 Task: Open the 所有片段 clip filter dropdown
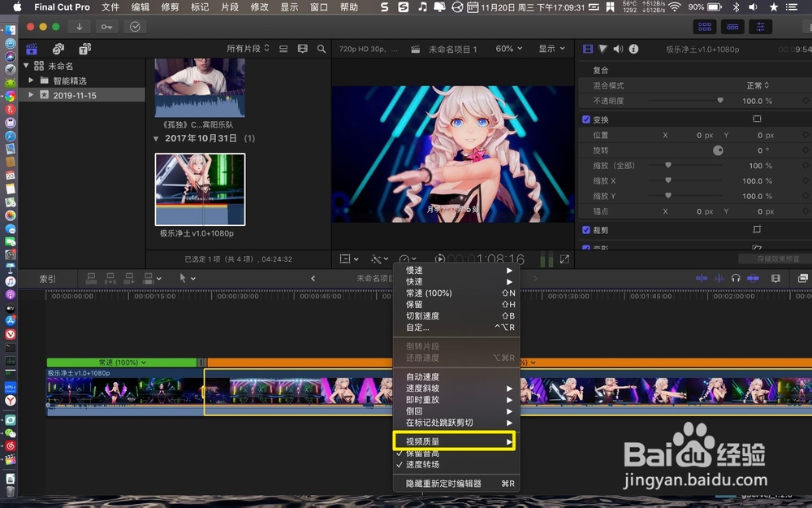point(248,48)
